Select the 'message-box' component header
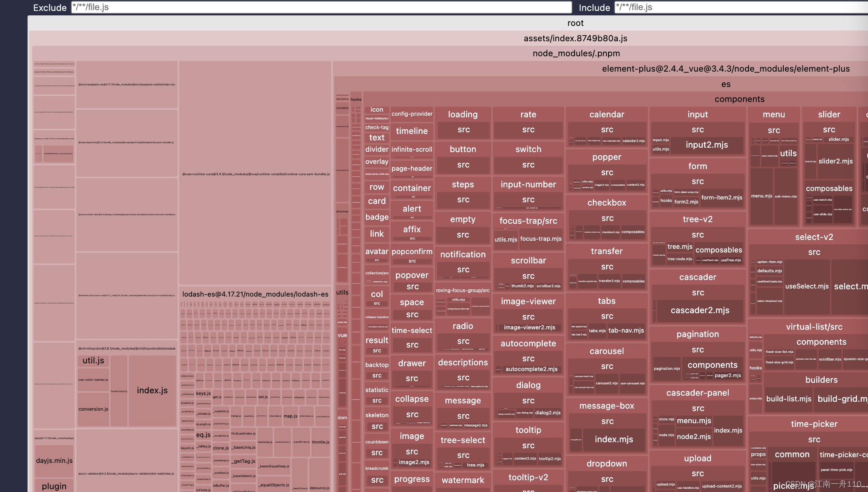The image size is (868, 492). click(606, 406)
